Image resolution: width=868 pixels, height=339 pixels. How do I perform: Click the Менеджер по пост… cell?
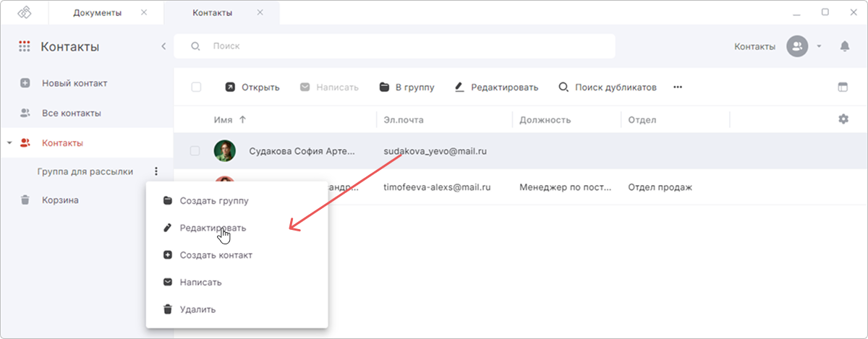click(566, 187)
